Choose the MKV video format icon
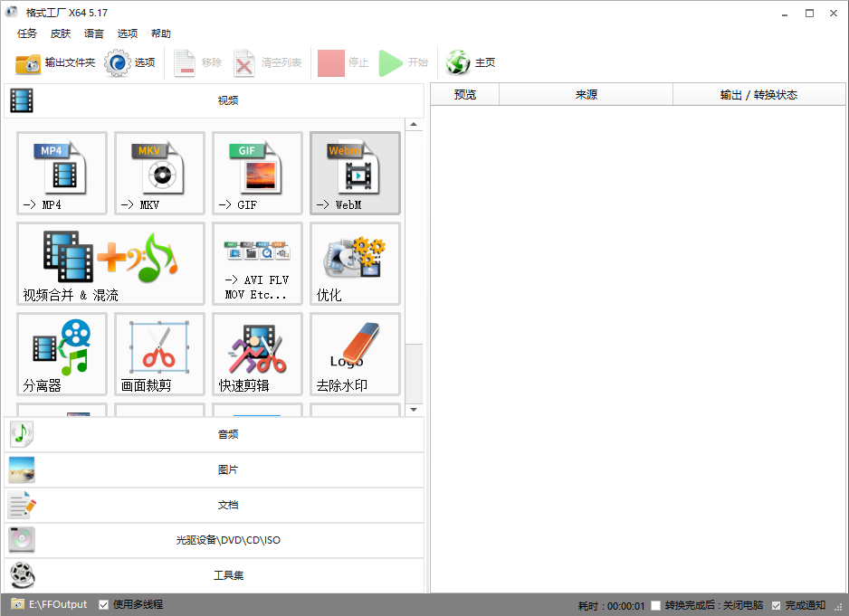The height and width of the screenshot is (616, 849). (x=159, y=173)
